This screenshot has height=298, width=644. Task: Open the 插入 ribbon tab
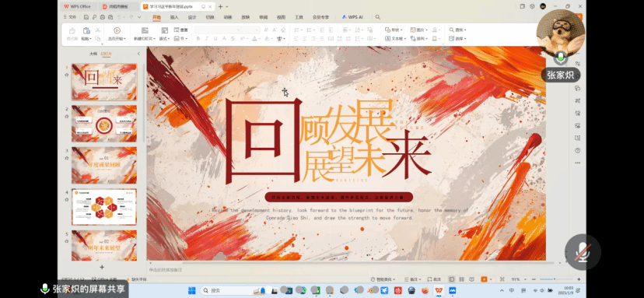pos(174,17)
